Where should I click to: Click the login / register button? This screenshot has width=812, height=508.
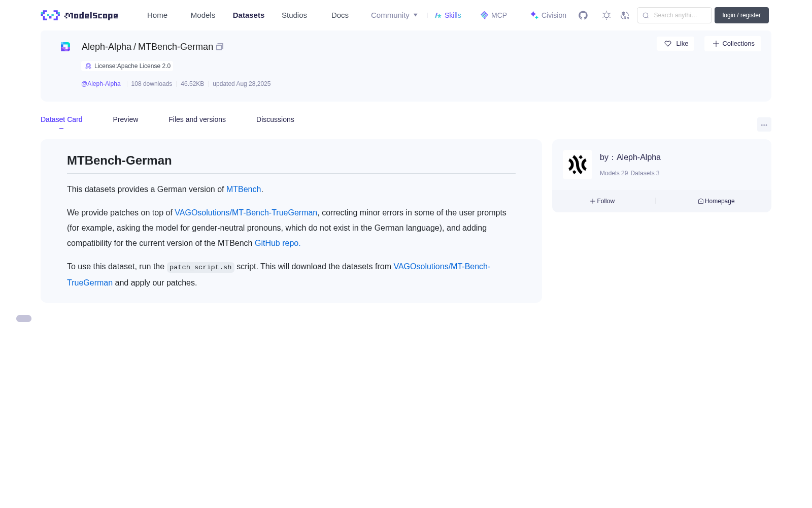coord(741,15)
